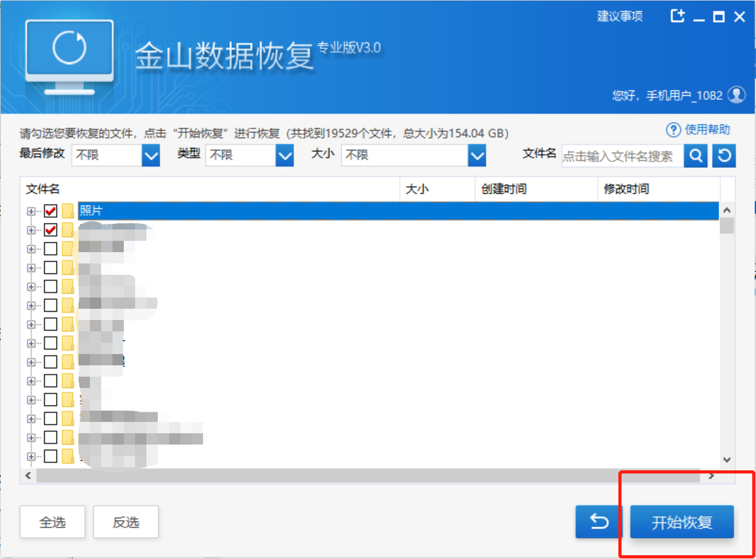Screen dimensions: 756x559
Task: Click the rescan refresh icon beside search
Action: pos(724,155)
